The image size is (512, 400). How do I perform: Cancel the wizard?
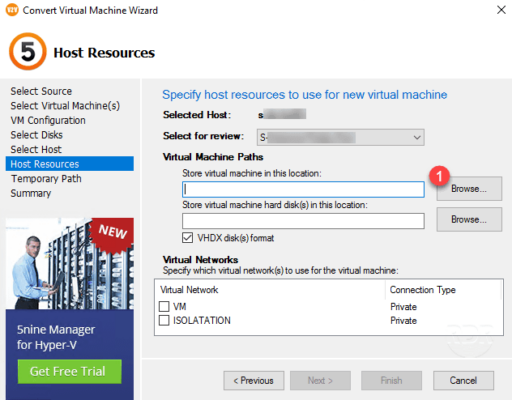463,380
